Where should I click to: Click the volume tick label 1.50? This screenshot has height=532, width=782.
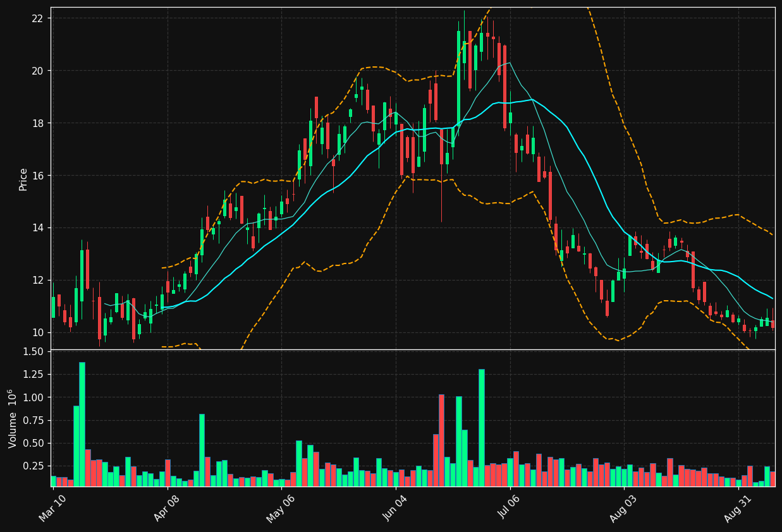point(34,352)
